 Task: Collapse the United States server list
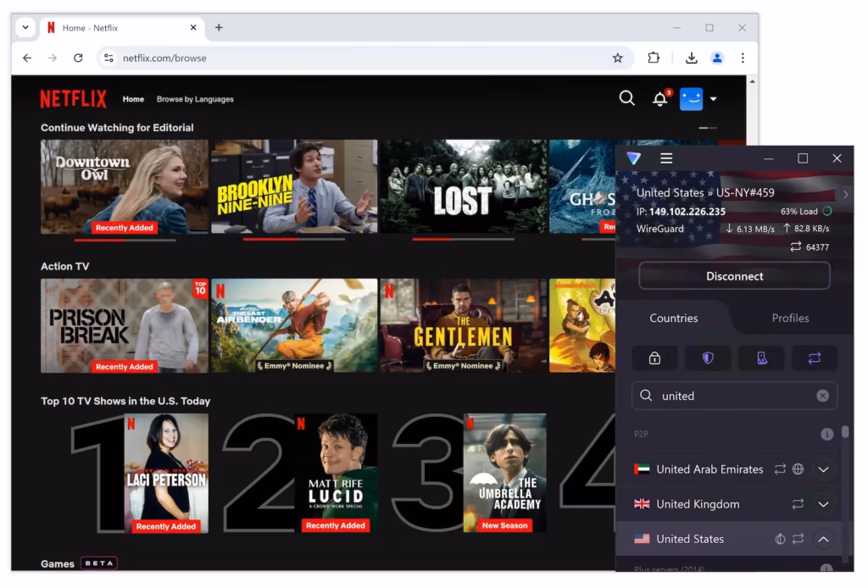[822, 539]
